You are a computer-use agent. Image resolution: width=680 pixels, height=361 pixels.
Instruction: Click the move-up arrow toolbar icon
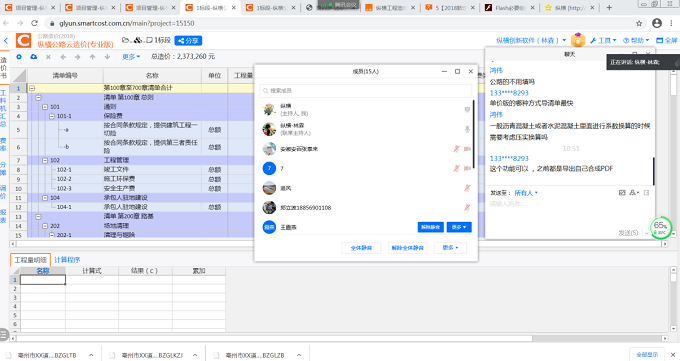coord(92,57)
